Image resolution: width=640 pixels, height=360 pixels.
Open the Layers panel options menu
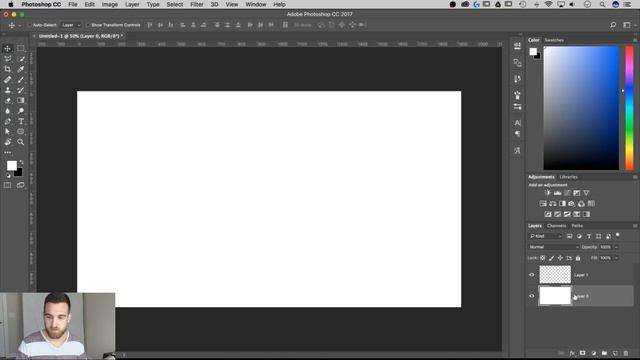click(635, 226)
